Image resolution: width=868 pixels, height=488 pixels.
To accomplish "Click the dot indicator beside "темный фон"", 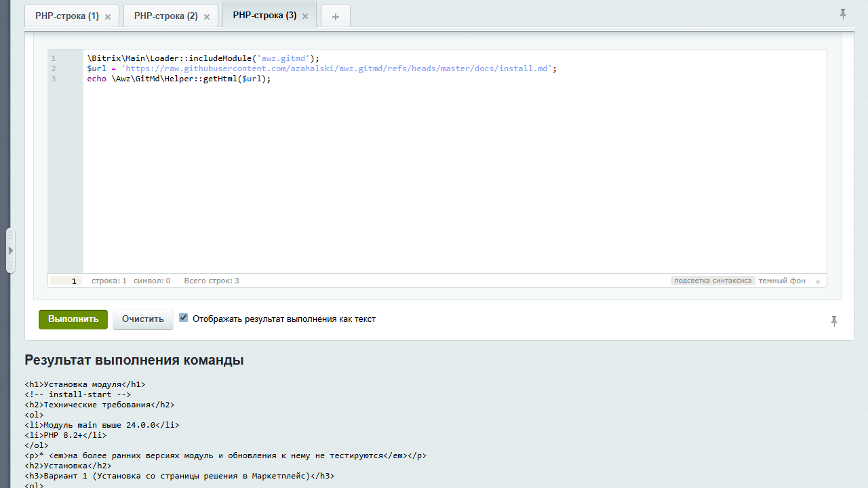I will (x=817, y=281).
